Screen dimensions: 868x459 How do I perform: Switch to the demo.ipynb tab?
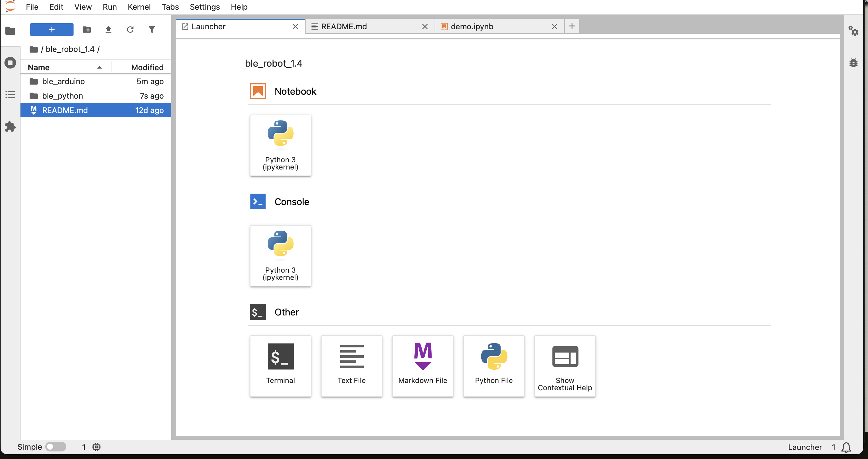(x=472, y=26)
